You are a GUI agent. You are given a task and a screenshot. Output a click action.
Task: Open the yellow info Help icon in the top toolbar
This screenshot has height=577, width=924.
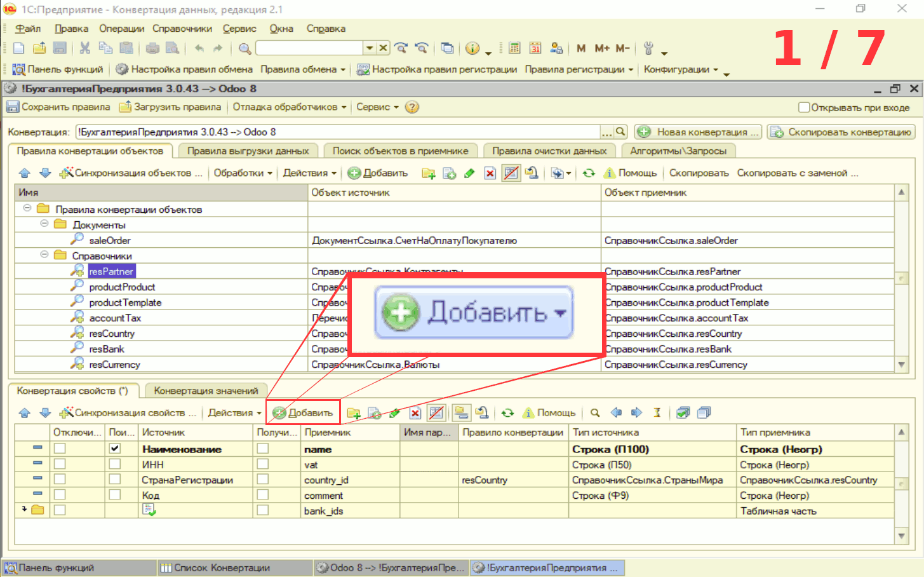coord(472,48)
